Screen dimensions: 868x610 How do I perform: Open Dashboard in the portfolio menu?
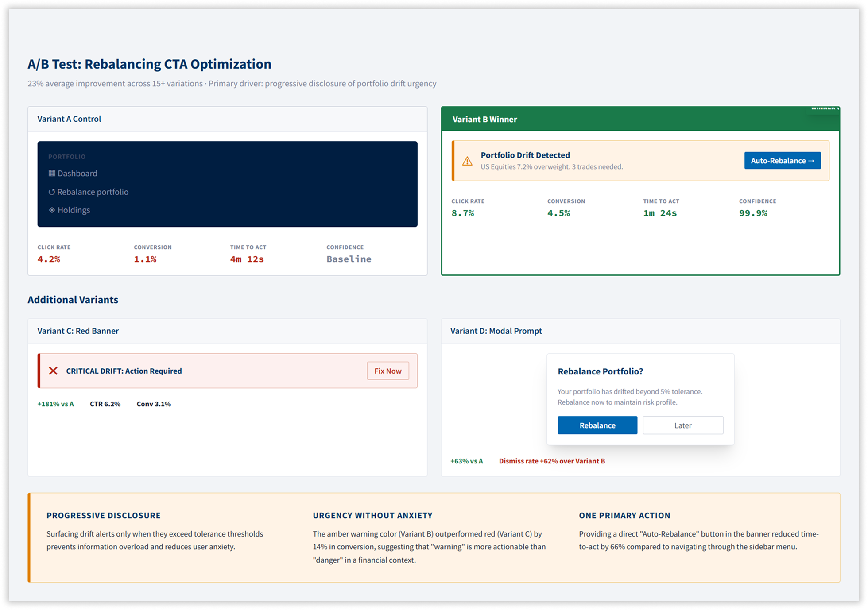tap(77, 173)
